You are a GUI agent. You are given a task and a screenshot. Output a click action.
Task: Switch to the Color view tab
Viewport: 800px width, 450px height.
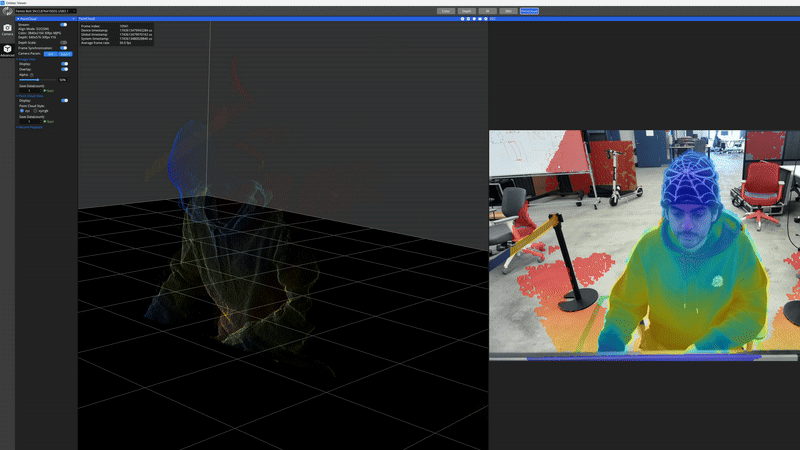(x=446, y=11)
